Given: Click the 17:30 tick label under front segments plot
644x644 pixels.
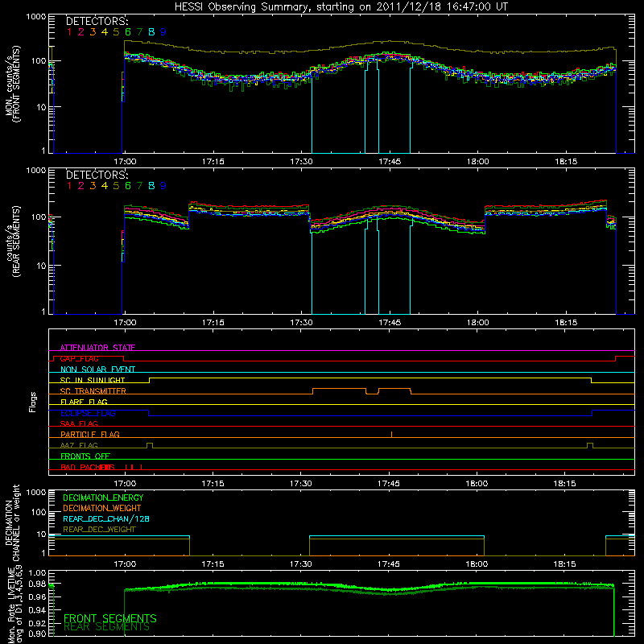Looking at the screenshot, I should tap(301, 162).
